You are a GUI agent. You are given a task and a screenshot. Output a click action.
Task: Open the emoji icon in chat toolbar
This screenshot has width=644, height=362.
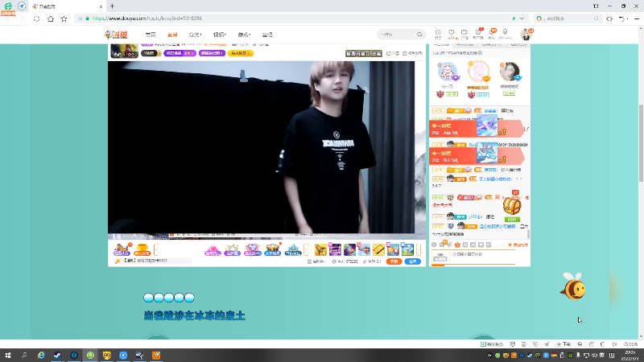(x=434, y=245)
